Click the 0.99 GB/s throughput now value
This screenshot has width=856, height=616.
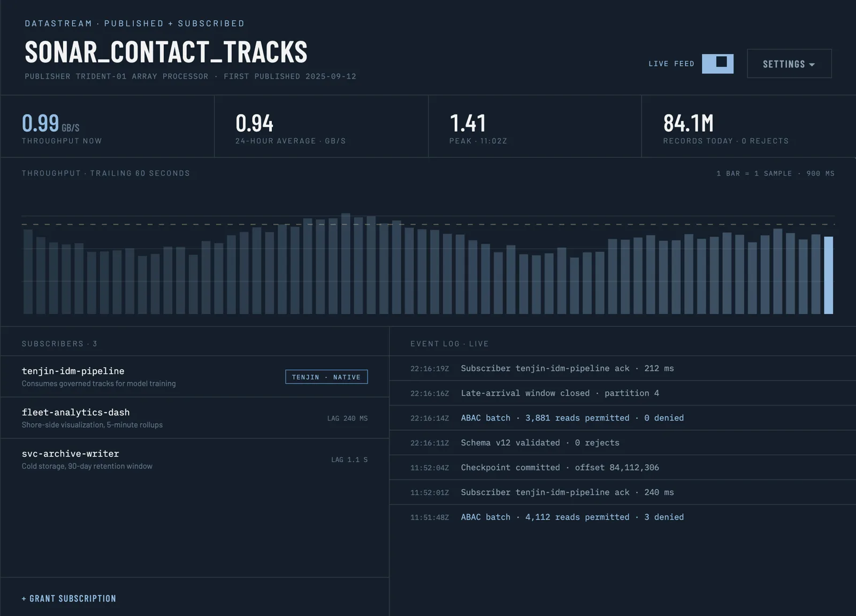[x=50, y=123]
